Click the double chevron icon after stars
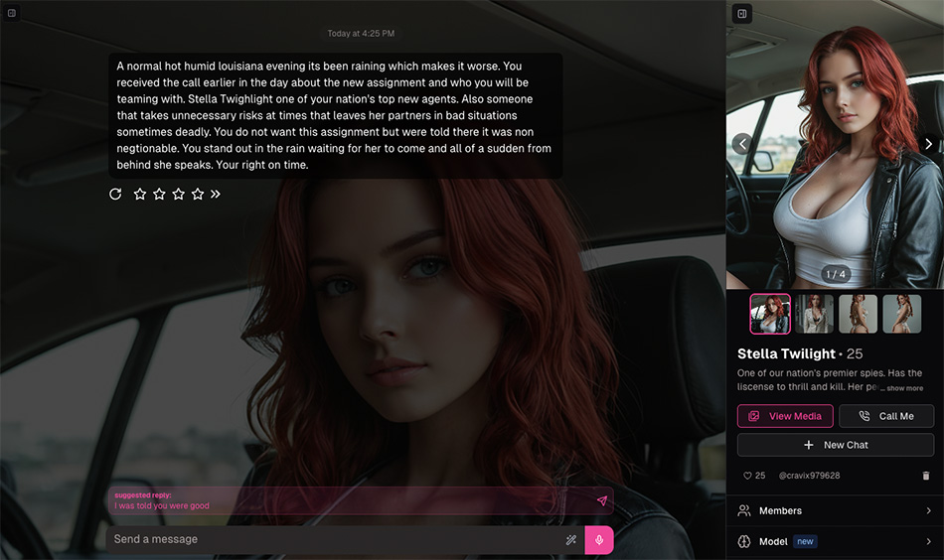 [216, 194]
